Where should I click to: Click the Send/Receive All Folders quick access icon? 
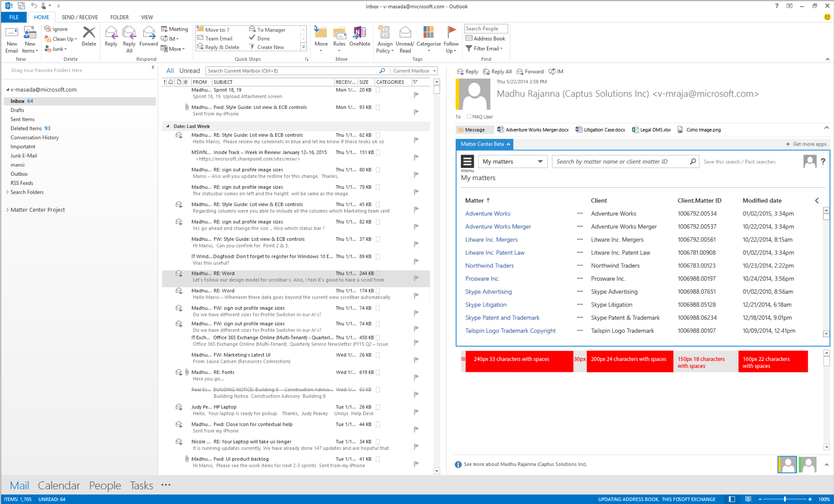coord(21,6)
